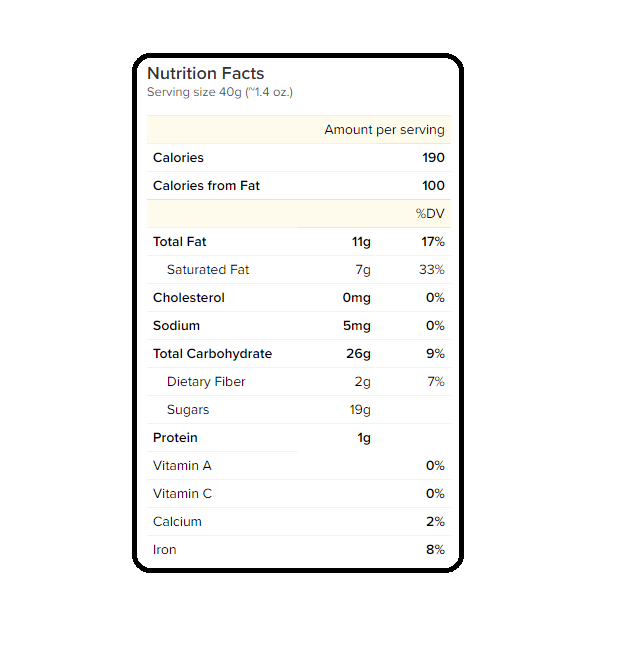This screenshot has height=650, width=640.
Task: Select the Protein row label
Action: tap(176, 438)
